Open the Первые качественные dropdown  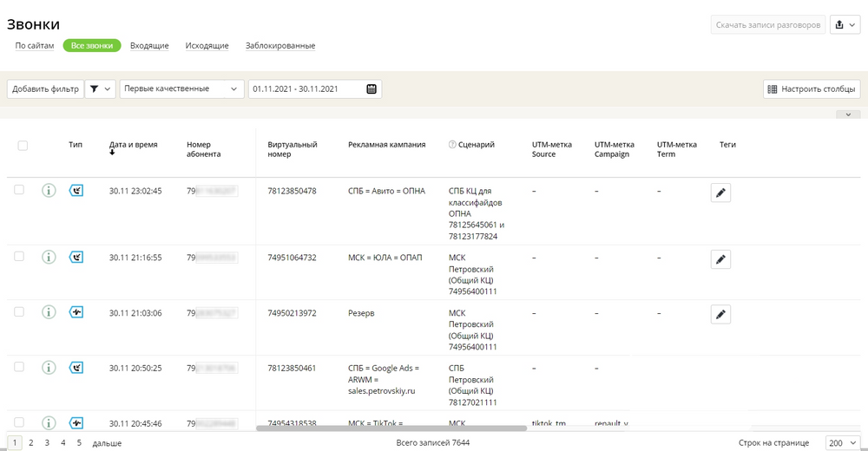coord(182,89)
